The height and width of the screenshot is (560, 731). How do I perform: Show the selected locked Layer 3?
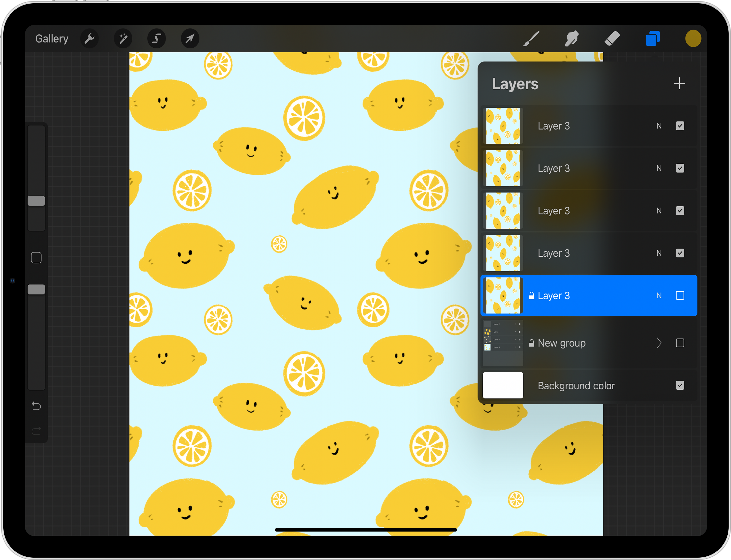point(680,296)
